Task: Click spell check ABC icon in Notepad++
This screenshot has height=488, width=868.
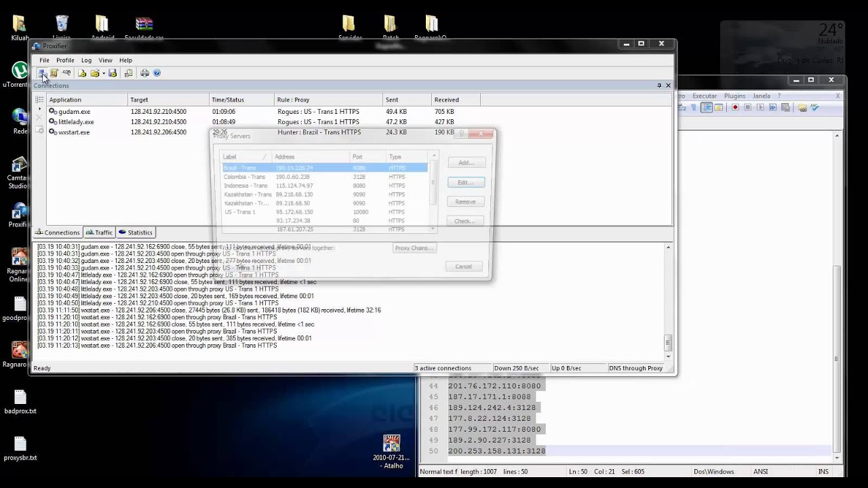Action: (814, 107)
